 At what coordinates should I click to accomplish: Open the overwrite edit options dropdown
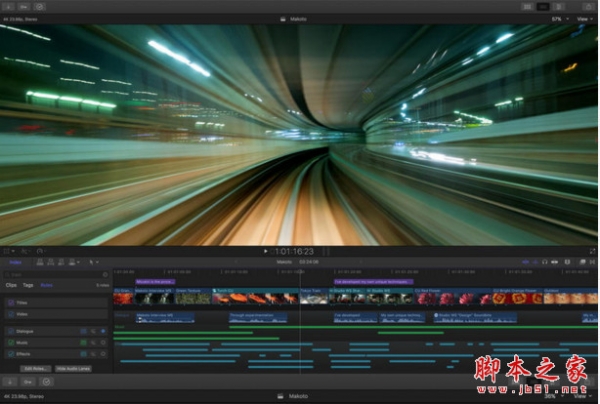click(74, 262)
